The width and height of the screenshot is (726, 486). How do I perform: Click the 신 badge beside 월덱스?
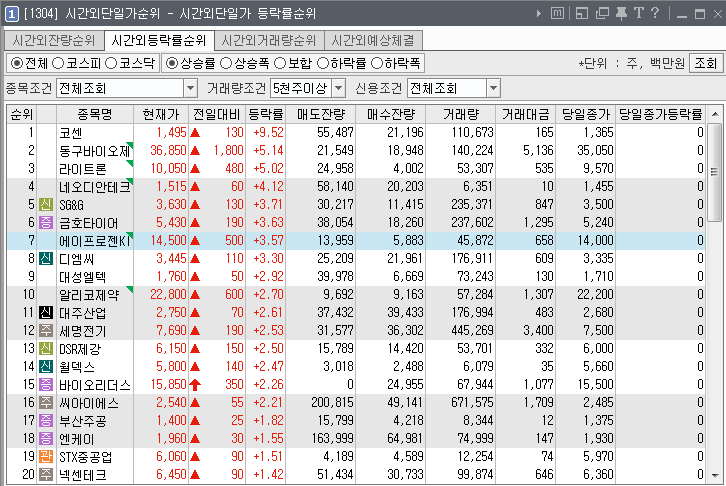click(45, 367)
